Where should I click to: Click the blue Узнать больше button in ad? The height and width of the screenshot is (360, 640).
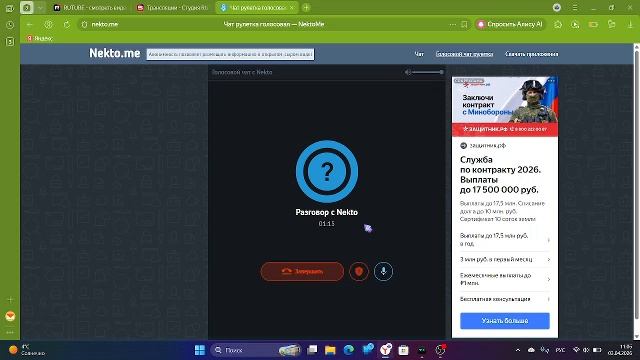pyautogui.click(x=505, y=321)
